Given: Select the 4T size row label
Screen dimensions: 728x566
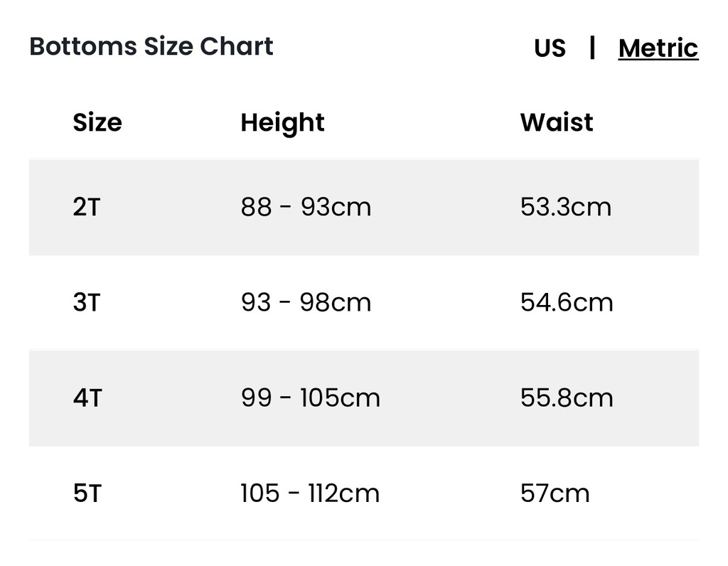Looking at the screenshot, I should click(x=87, y=398).
